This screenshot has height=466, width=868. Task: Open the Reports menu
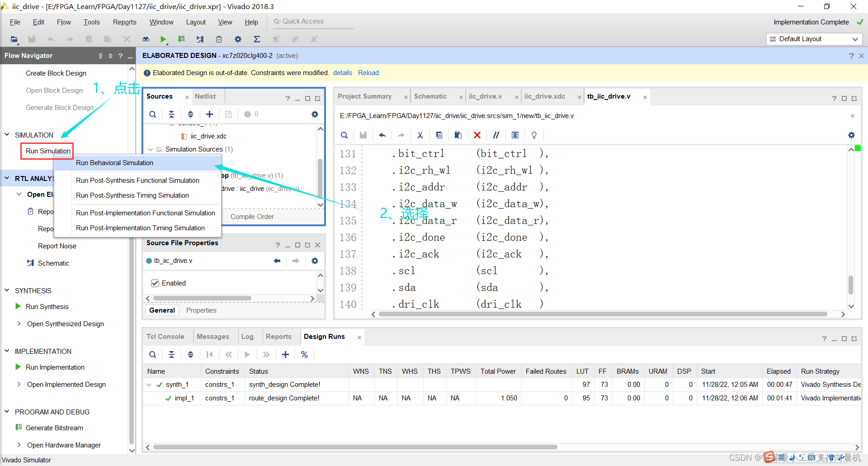(x=124, y=22)
